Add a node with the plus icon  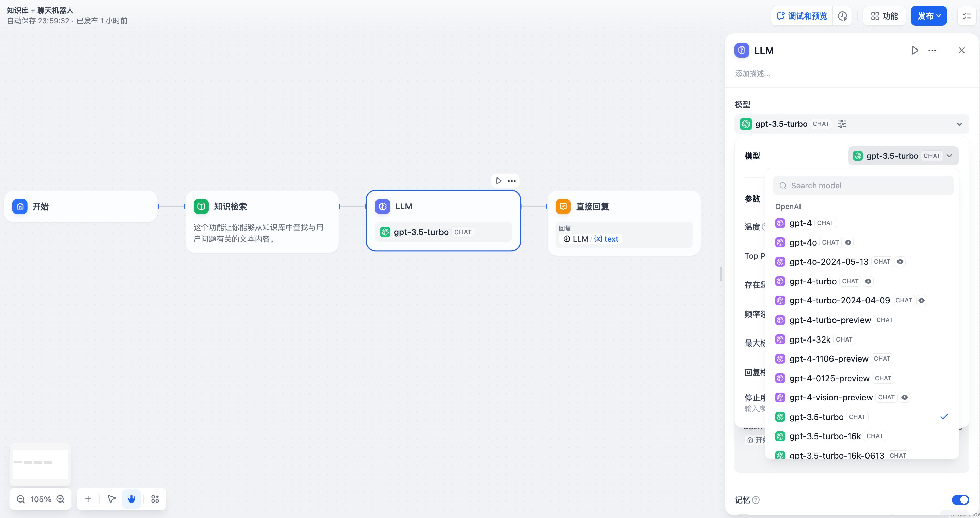click(x=88, y=499)
